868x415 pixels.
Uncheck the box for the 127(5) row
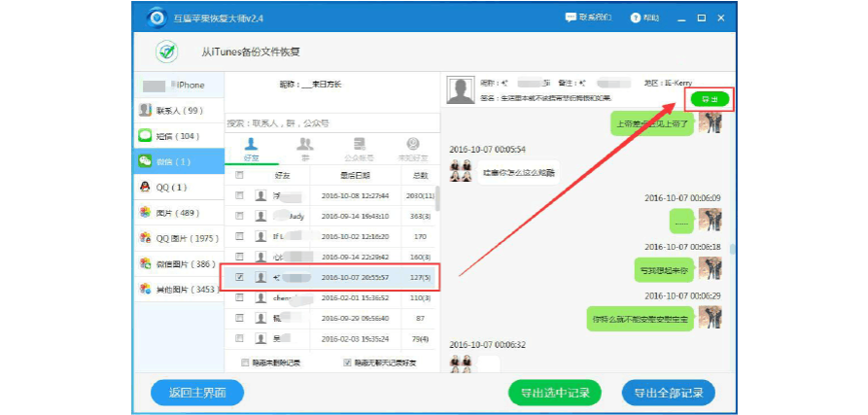(239, 277)
